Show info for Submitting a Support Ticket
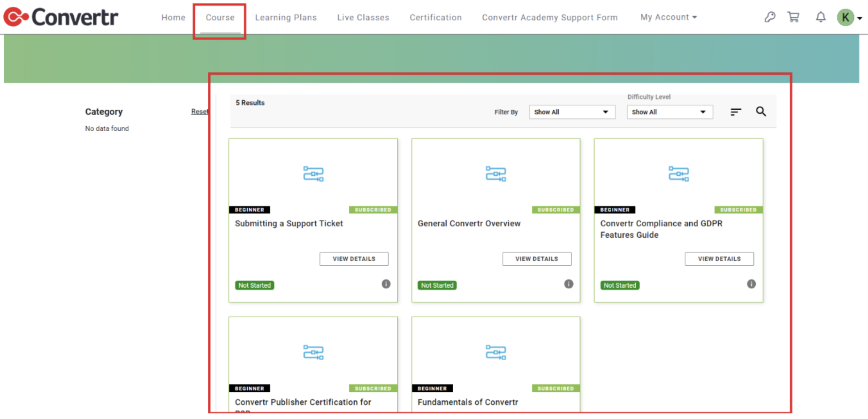Screen dimensions: 868x419 coord(386,284)
